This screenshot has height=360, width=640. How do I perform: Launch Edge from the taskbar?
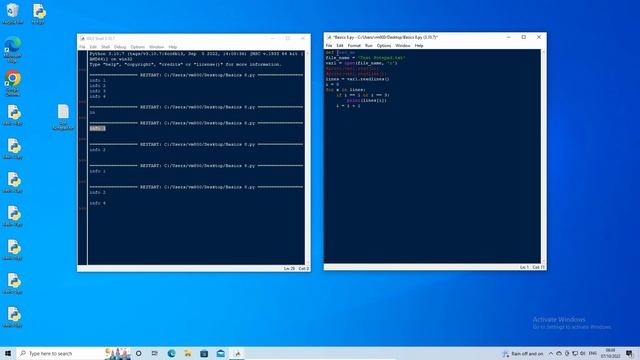(171, 353)
